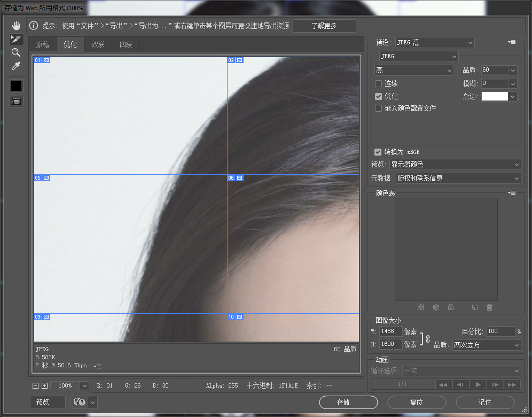This screenshot has height=417, width=532.
Task: Open the compression quality 高 dropdown
Action: click(414, 70)
